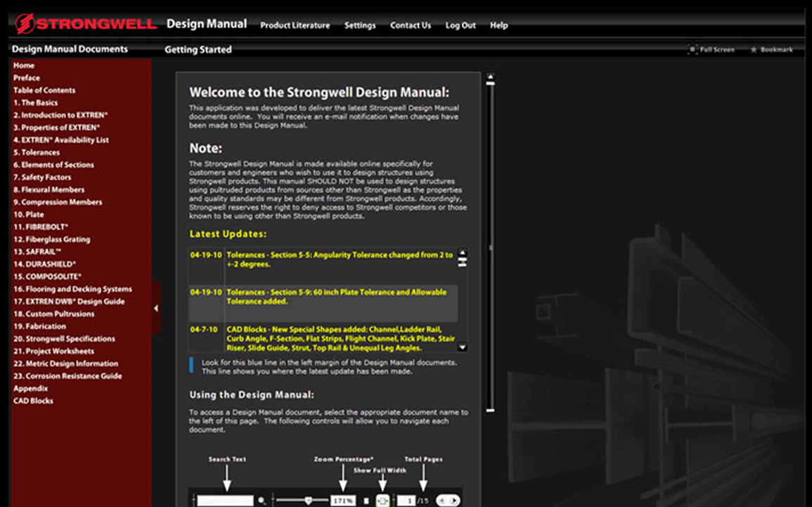
Task: Open 6. Elements of Sections
Action: (53, 165)
